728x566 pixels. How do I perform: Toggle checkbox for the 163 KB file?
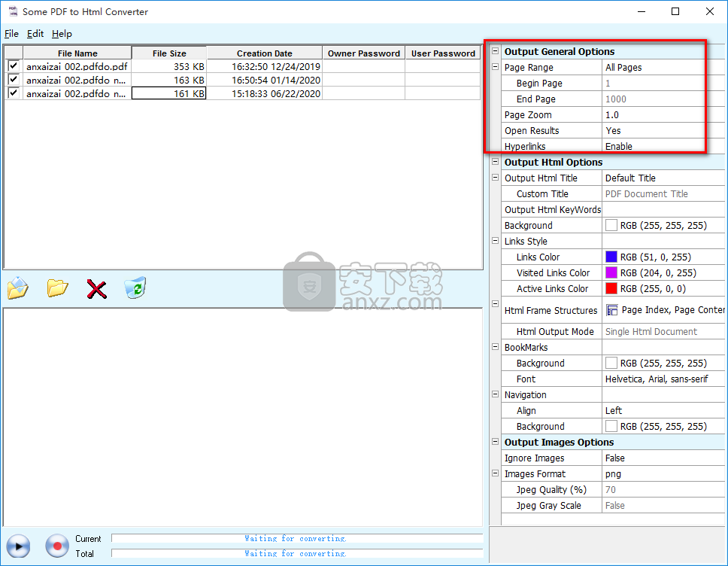coord(14,80)
